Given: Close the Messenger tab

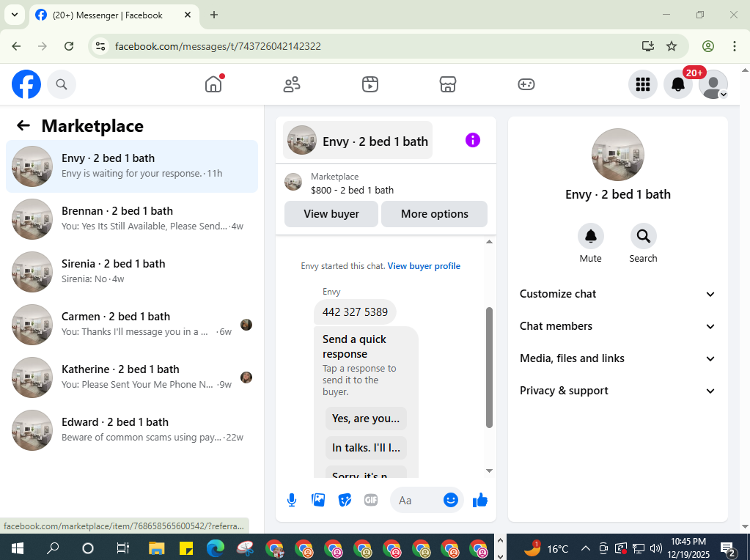Looking at the screenshot, I should coord(188,15).
